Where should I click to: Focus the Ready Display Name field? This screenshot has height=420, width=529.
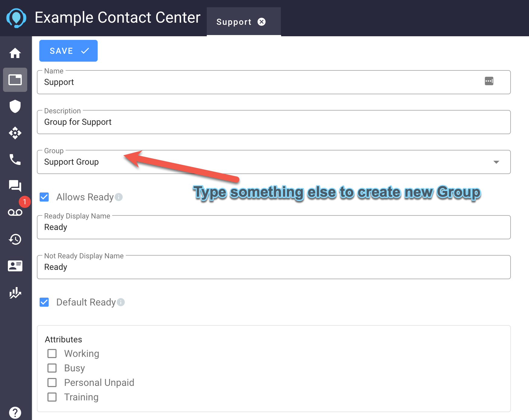[x=274, y=227]
